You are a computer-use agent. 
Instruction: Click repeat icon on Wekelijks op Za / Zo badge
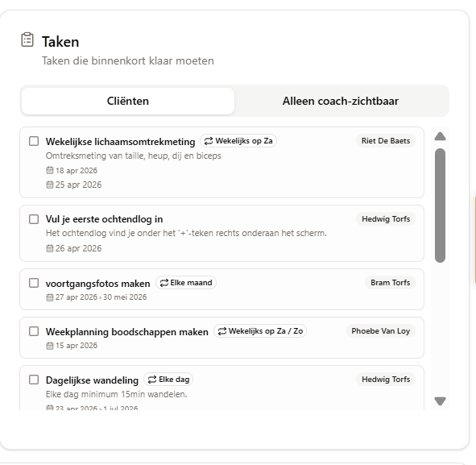click(x=222, y=331)
